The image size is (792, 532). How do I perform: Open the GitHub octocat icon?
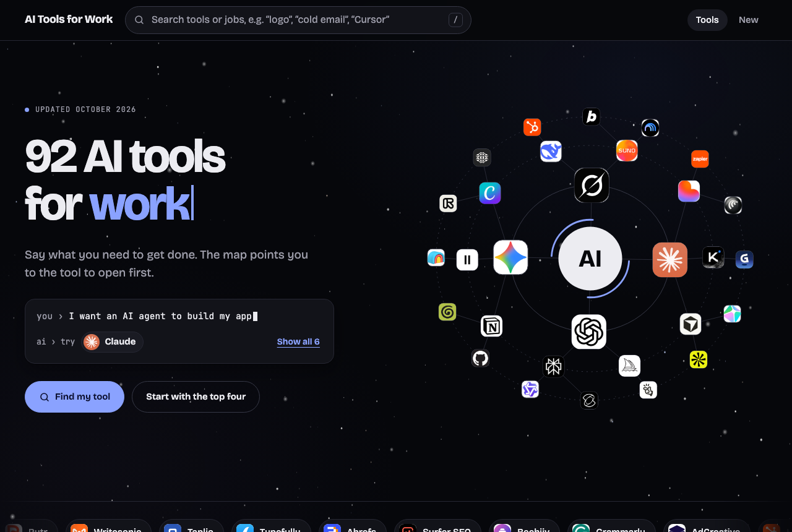click(481, 358)
